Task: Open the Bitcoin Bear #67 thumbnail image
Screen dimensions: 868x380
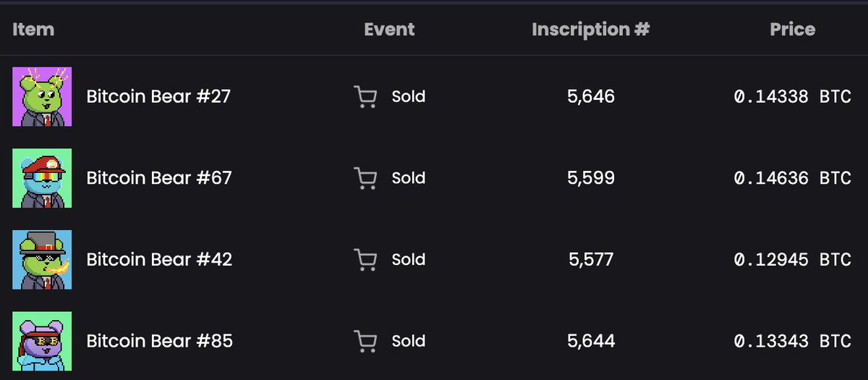Action: click(x=42, y=178)
